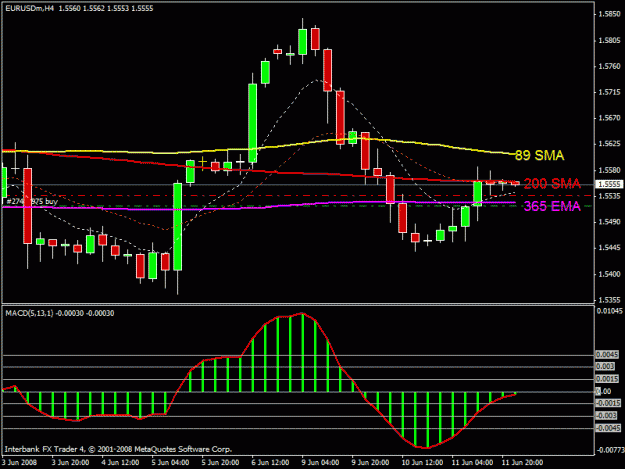Click the 0.01045 MACD scale value

tap(610, 311)
